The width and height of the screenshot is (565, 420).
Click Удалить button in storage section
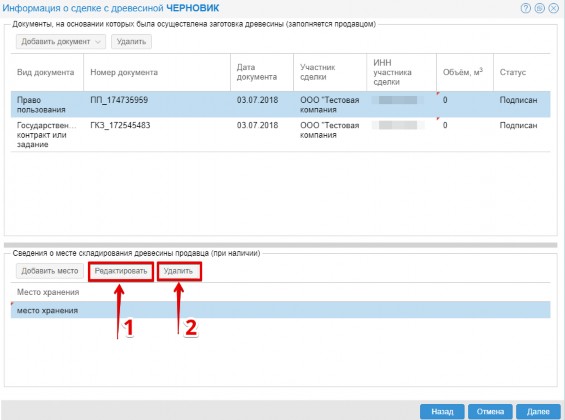179,271
